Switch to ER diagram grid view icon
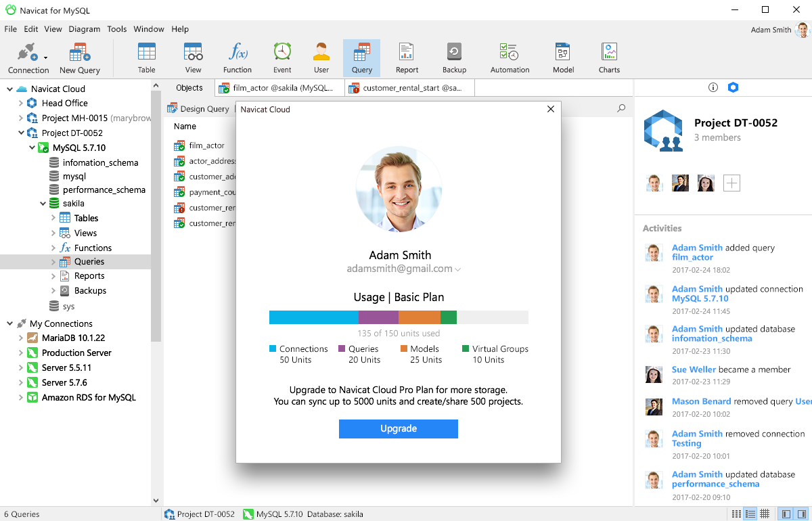This screenshot has height=521, width=812. (765, 514)
